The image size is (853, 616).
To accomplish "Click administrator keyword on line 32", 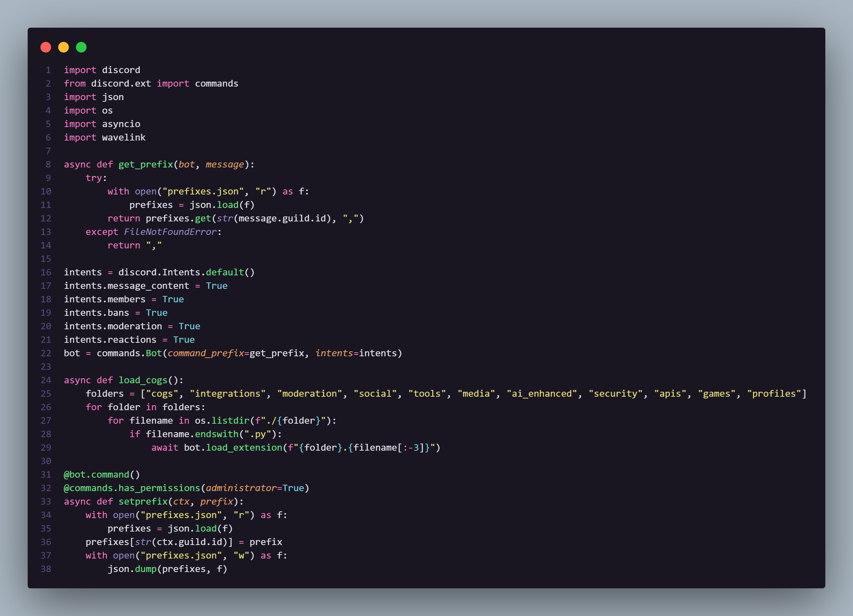I will [241, 488].
